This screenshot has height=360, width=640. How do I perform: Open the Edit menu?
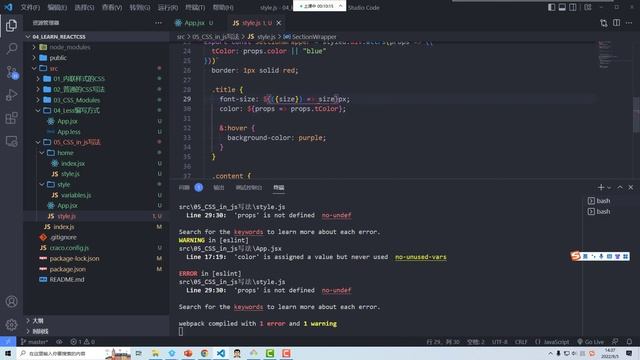click(x=57, y=7)
